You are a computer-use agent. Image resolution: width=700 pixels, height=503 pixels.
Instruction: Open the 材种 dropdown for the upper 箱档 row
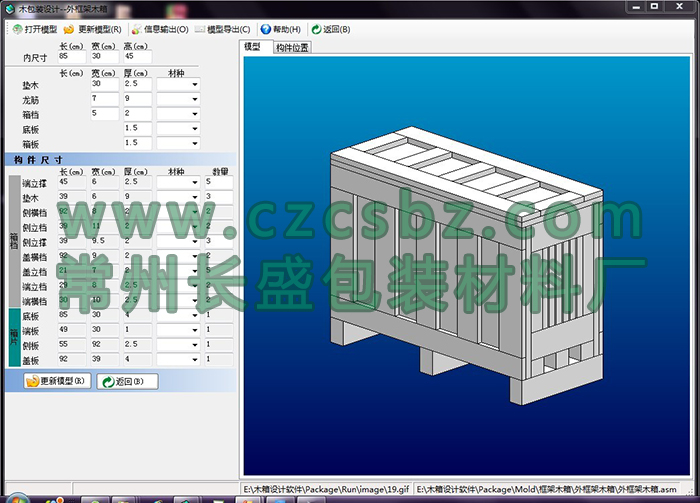click(195, 114)
